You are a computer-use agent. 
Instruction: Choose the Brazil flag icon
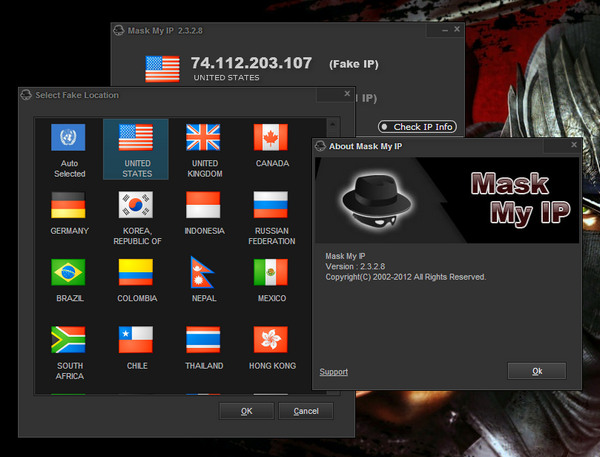point(68,272)
